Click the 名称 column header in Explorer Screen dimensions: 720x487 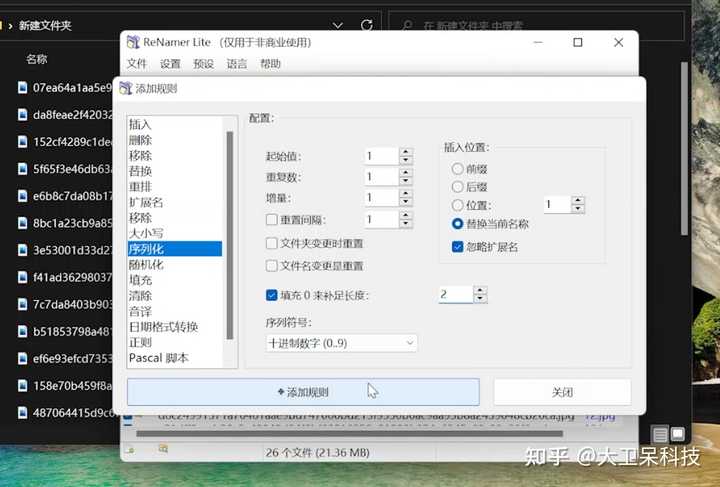37,59
